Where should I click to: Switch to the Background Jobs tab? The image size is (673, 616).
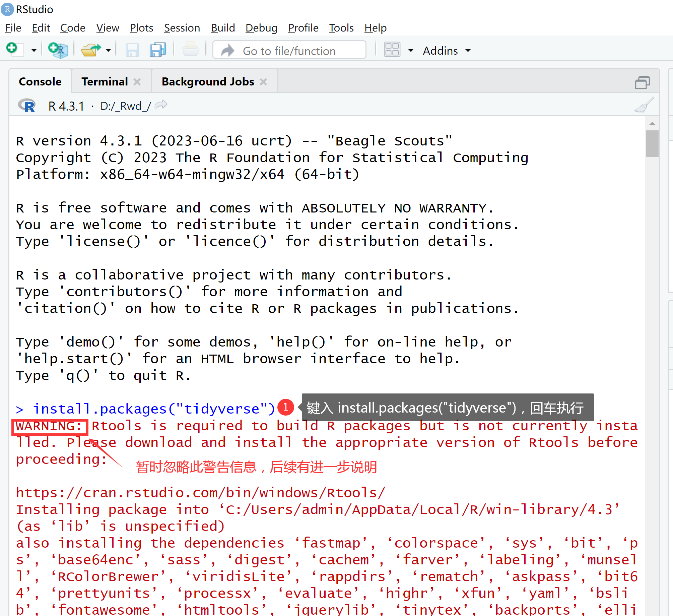point(208,81)
